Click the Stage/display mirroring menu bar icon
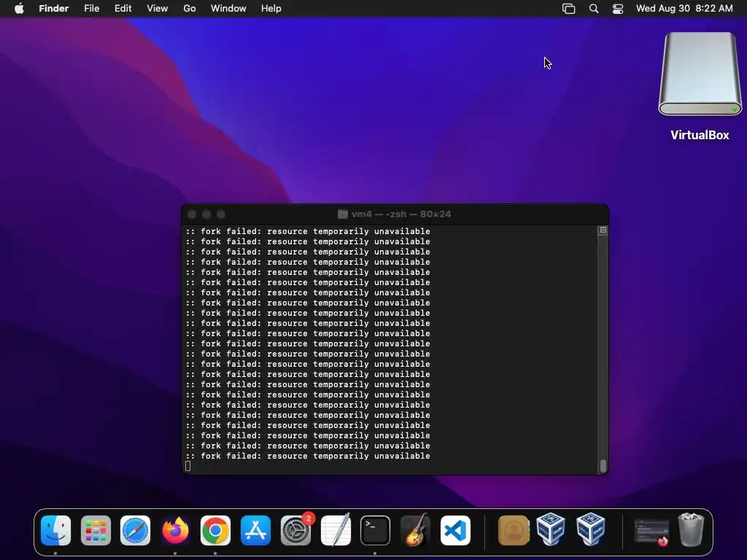747x560 pixels. tap(569, 9)
